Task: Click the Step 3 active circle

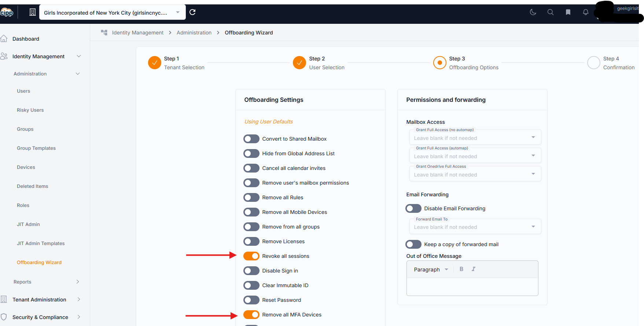Action: tap(440, 63)
